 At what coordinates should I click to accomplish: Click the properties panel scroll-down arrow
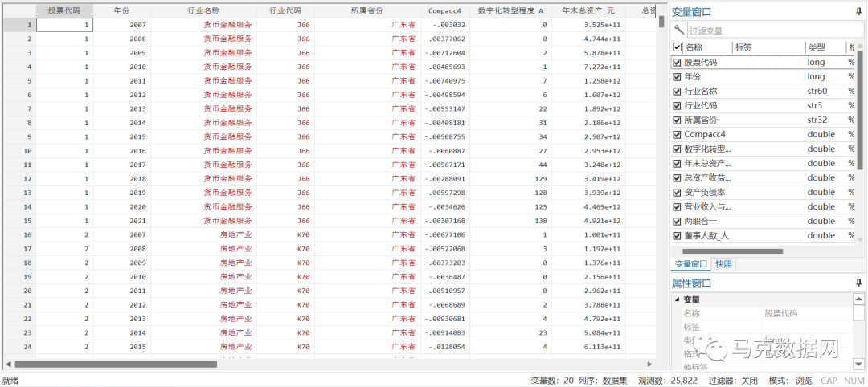pyautogui.click(x=858, y=363)
